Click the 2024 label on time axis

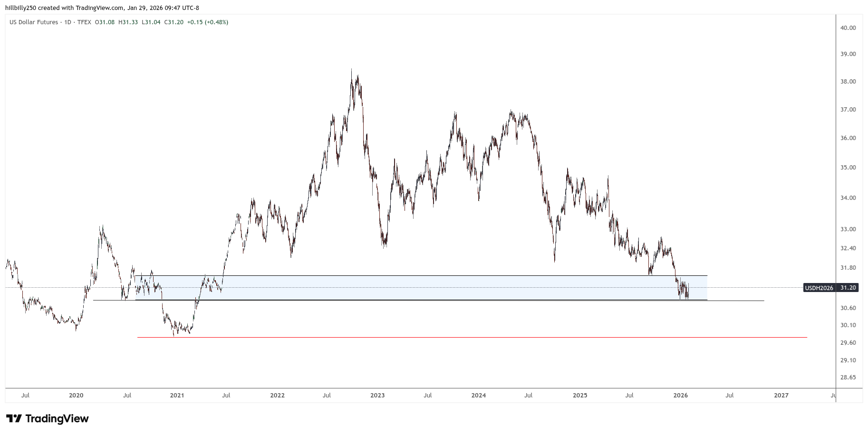point(479,395)
